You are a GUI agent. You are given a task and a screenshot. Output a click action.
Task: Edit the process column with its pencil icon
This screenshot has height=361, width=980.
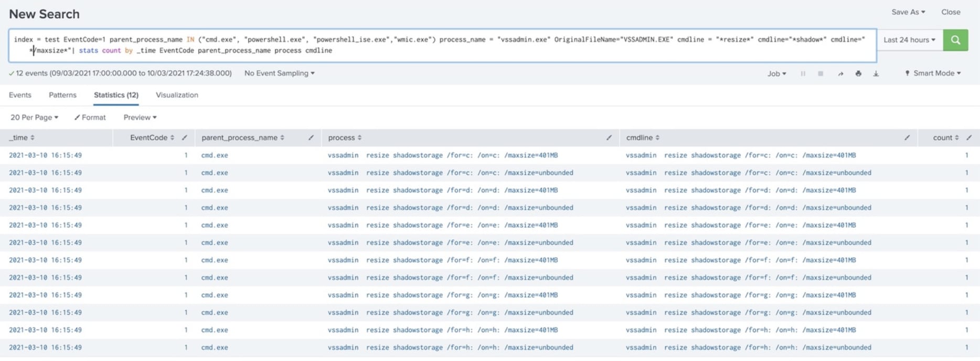(x=609, y=137)
